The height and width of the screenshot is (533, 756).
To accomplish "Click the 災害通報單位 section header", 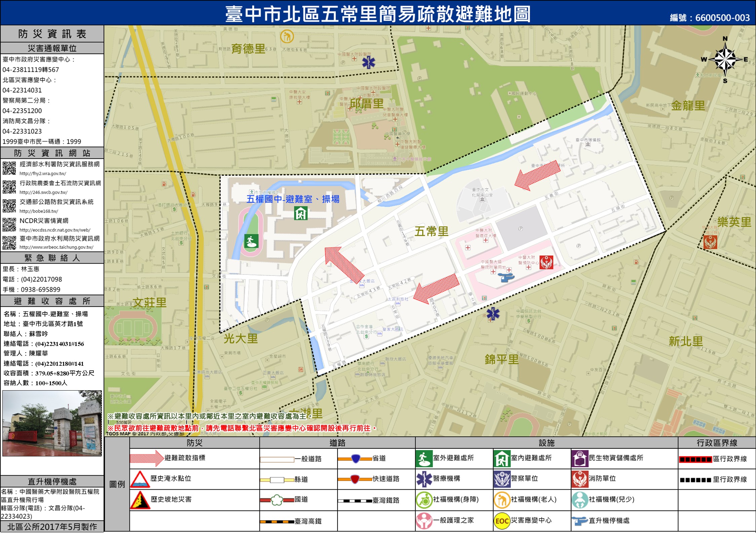I will [x=52, y=48].
